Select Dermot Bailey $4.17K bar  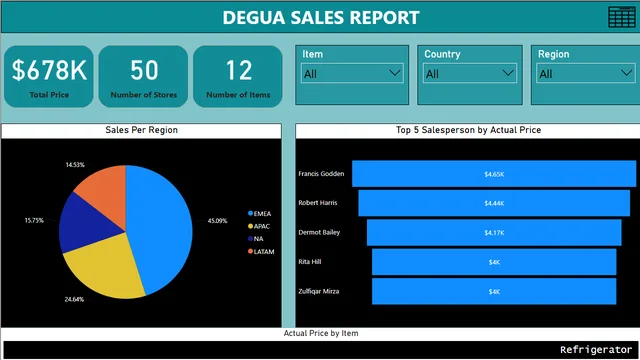[494, 233]
